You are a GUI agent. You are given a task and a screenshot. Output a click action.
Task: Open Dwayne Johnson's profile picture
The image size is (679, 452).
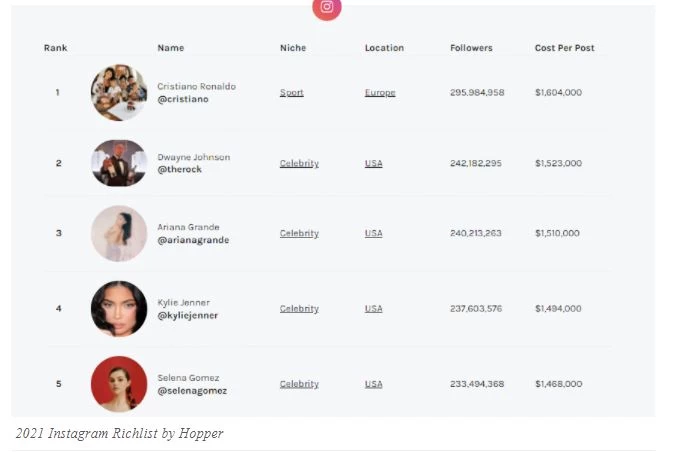[119, 163]
